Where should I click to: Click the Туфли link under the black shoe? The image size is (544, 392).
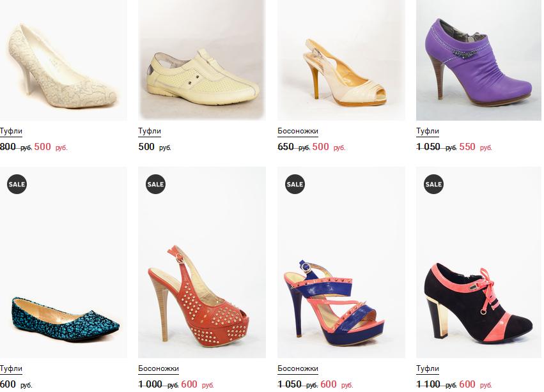(x=428, y=368)
